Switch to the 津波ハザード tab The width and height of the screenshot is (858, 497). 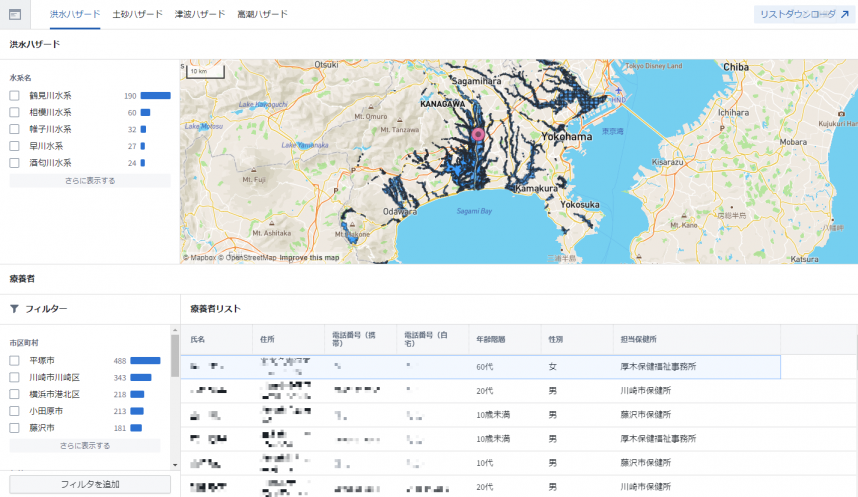200,14
